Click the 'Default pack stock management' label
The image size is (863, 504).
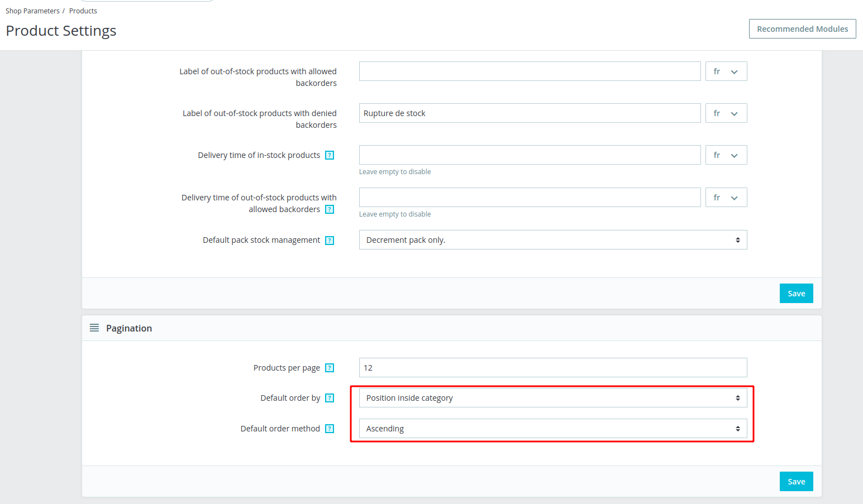pos(261,240)
